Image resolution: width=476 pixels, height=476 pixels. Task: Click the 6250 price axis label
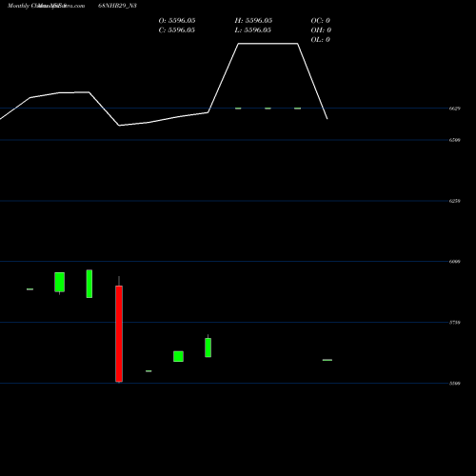point(455,201)
